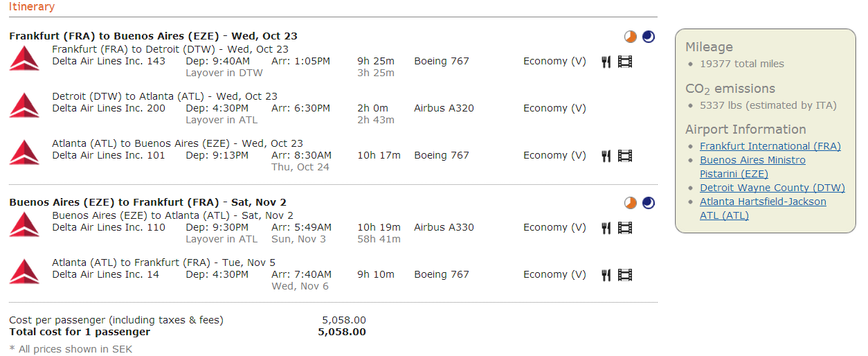Image resolution: width=868 pixels, height=356 pixels.
Task: Click the Delta logo for flight 200
Action: coord(24,105)
